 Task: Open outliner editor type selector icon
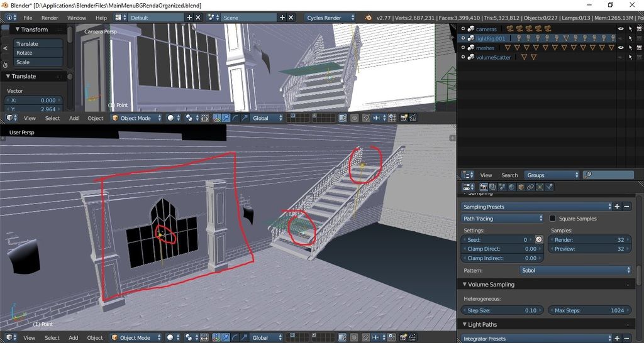pos(468,175)
